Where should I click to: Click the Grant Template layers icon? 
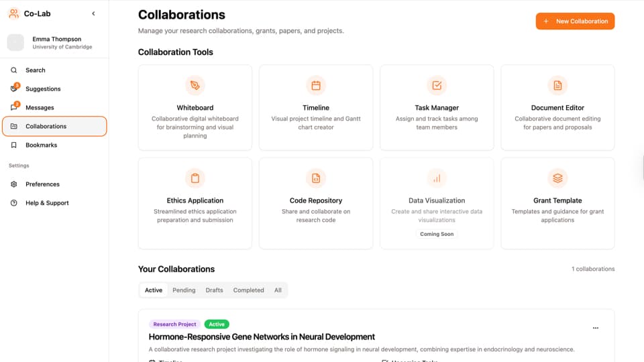tap(557, 178)
